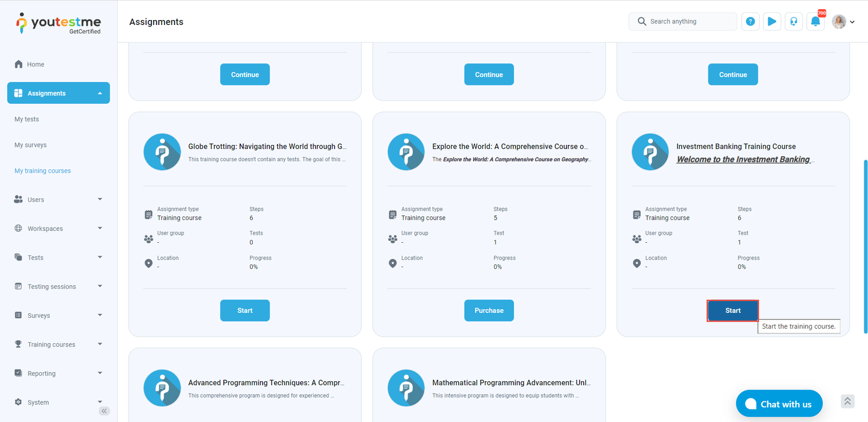Viewport: 868px width, 422px height.
Task: Click the Advanced Programming course description text
Action: [x=261, y=395]
